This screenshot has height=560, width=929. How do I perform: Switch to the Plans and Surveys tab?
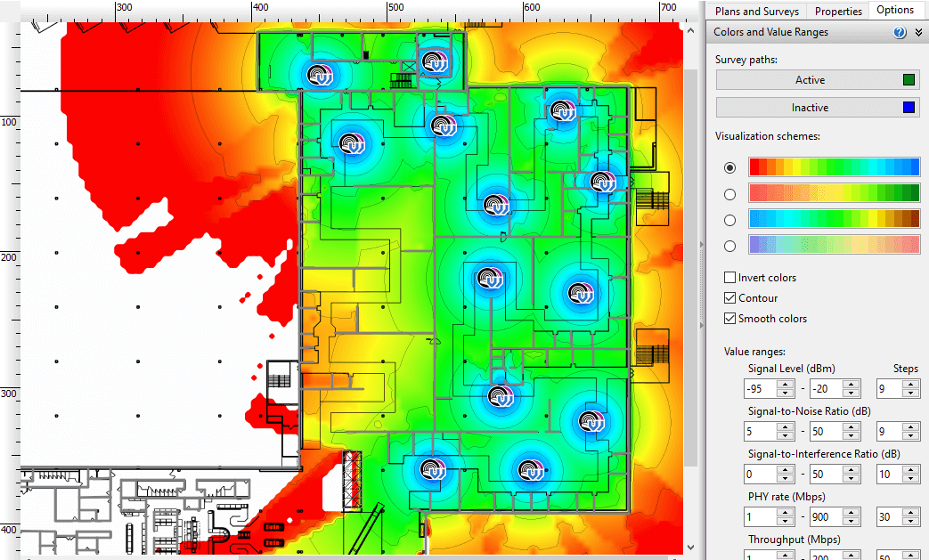(x=756, y=11)
